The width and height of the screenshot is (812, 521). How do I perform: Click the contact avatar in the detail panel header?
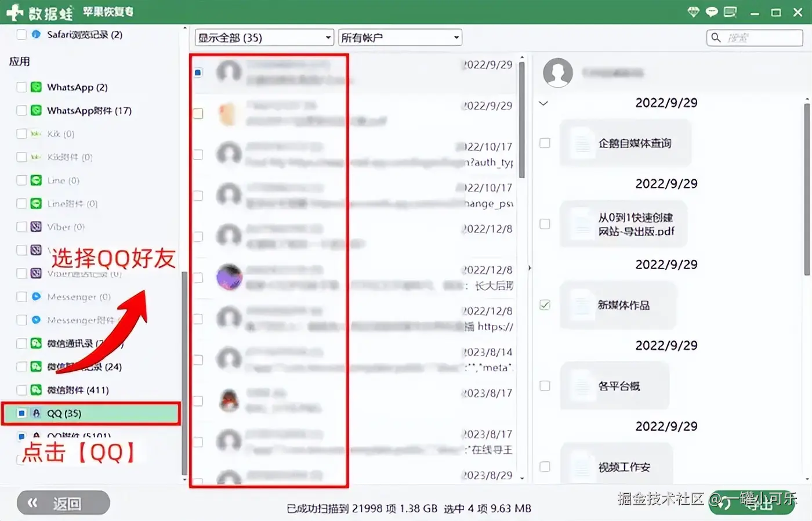point(558,73)
